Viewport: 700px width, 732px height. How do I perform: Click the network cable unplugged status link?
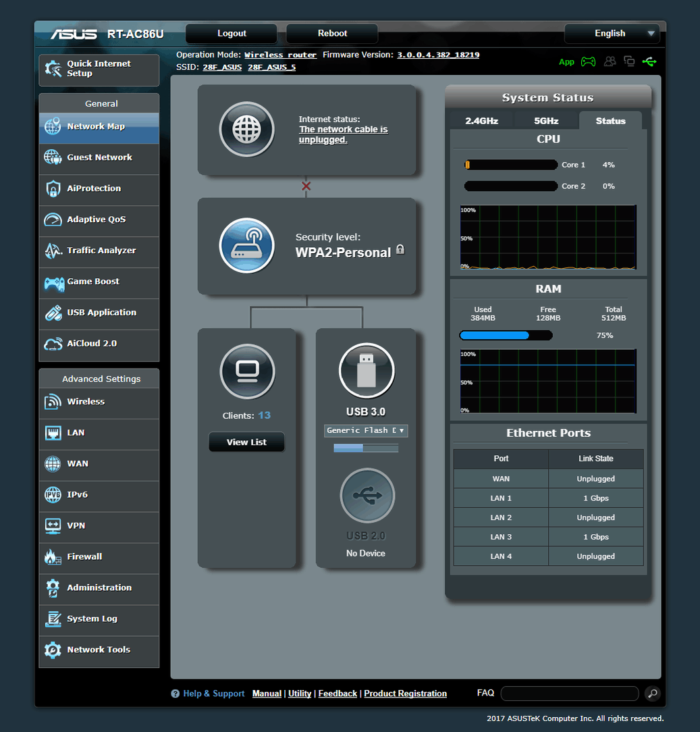[x=344, y=134]
